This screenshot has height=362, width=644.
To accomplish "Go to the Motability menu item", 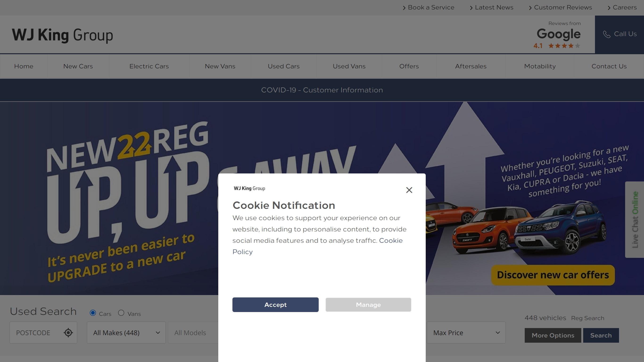I will 540,66.
